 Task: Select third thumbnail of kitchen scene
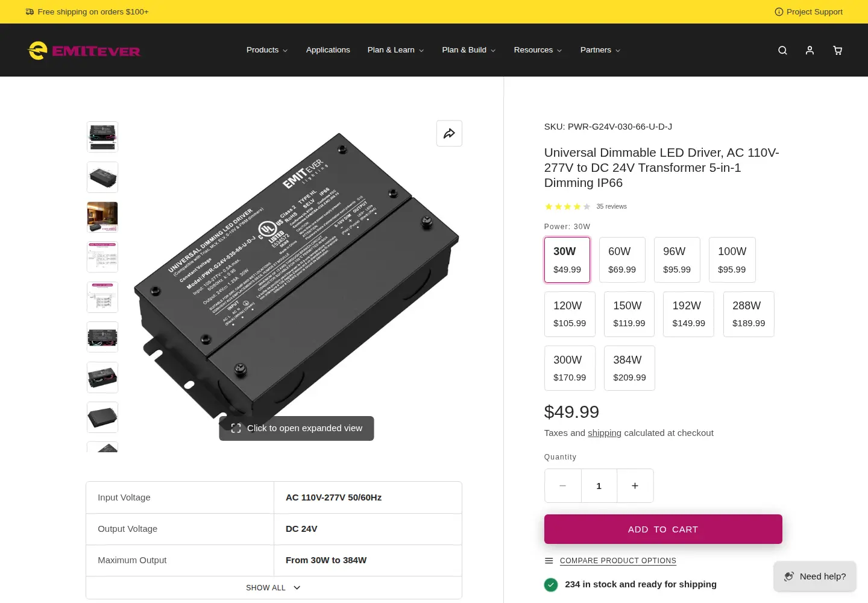tap(102, 217)
